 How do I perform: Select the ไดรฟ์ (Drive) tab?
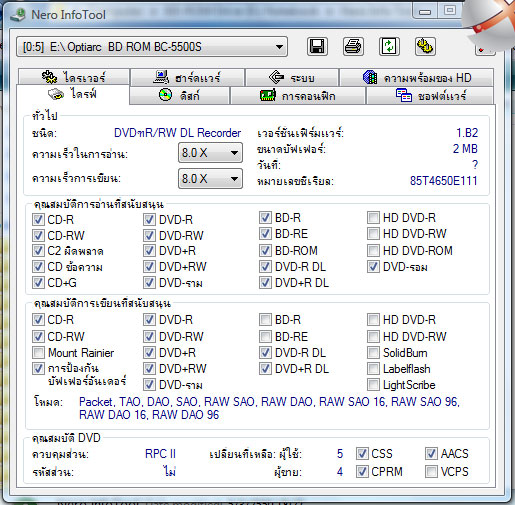[73, 94]
